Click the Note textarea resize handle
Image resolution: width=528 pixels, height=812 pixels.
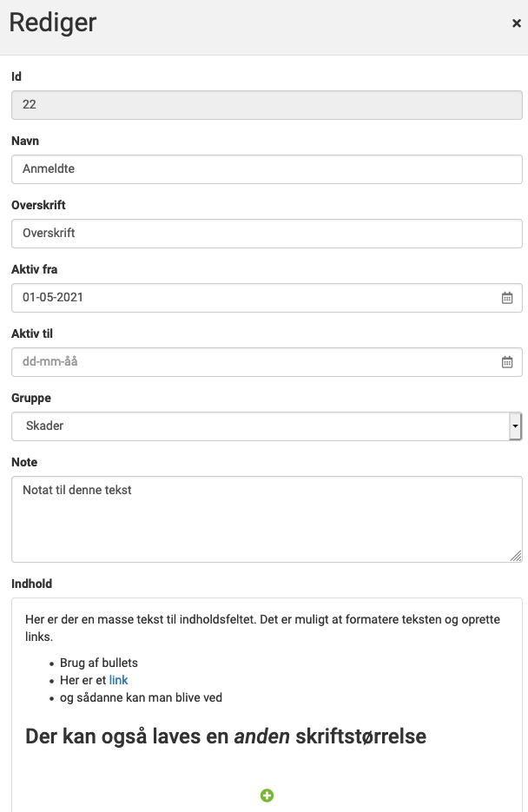pos(516,556)
